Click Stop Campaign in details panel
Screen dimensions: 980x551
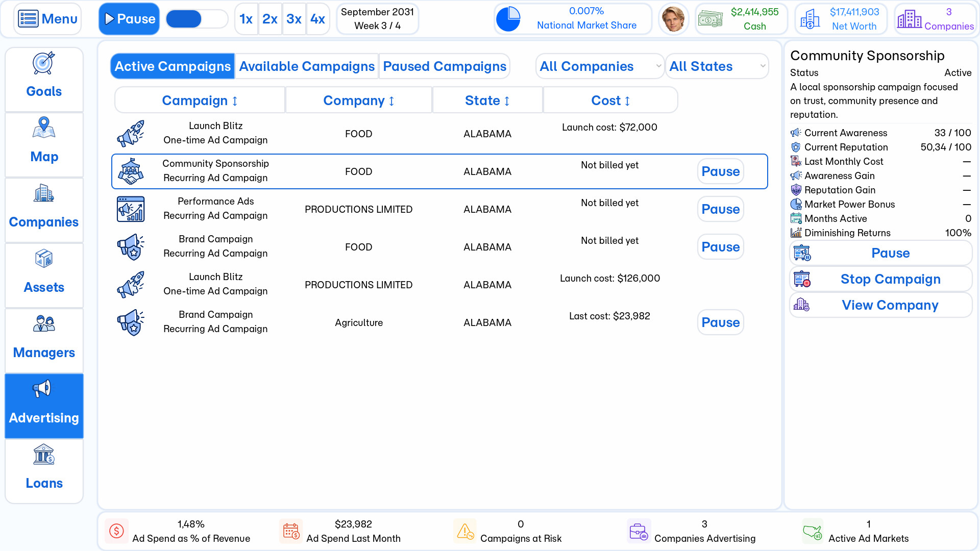pyautogui.click(x=880, y=279)
